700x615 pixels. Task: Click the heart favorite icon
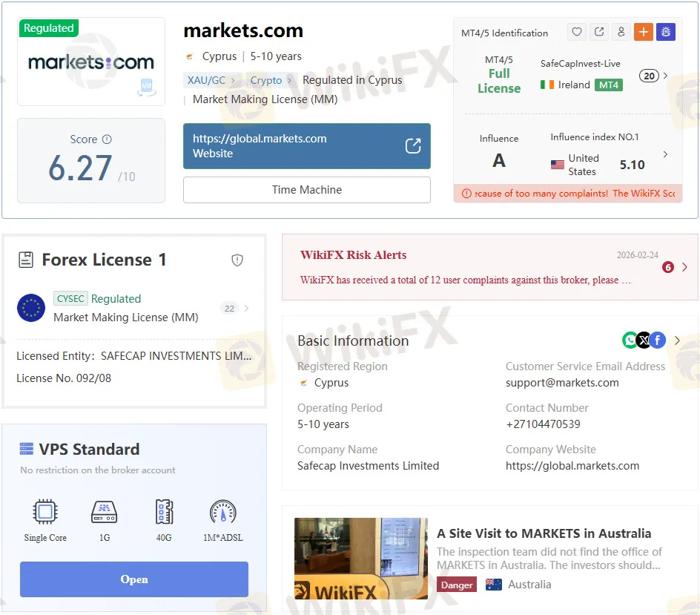[x=577, y=32]
